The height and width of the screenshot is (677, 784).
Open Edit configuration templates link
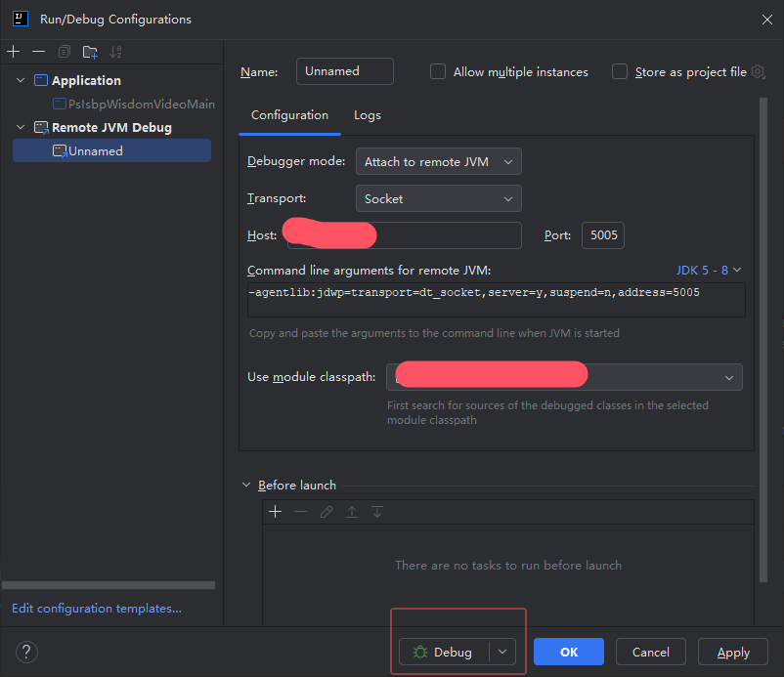pyautogui.click(x=97, y=608)
